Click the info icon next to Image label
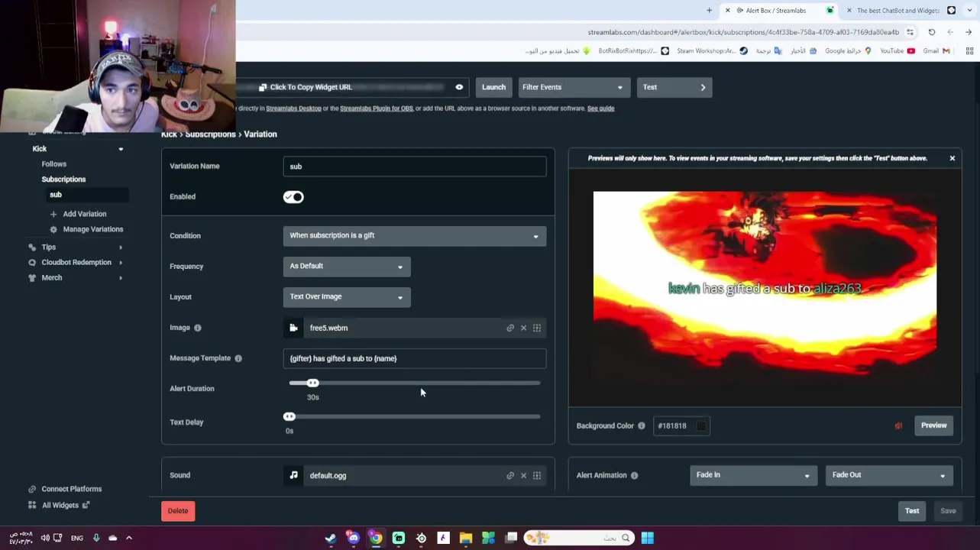The height and width of the screenshot is (550, 980). 197,328
